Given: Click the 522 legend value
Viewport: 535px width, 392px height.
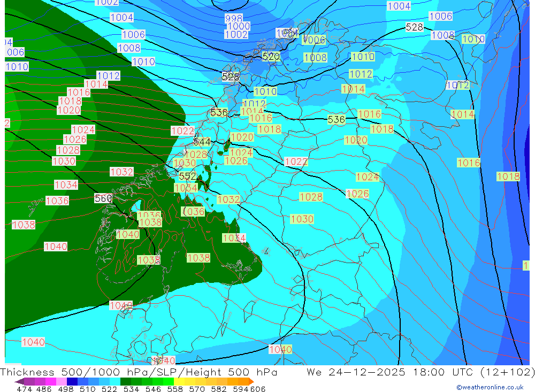Looking at the screenshot, I should 109,389.
